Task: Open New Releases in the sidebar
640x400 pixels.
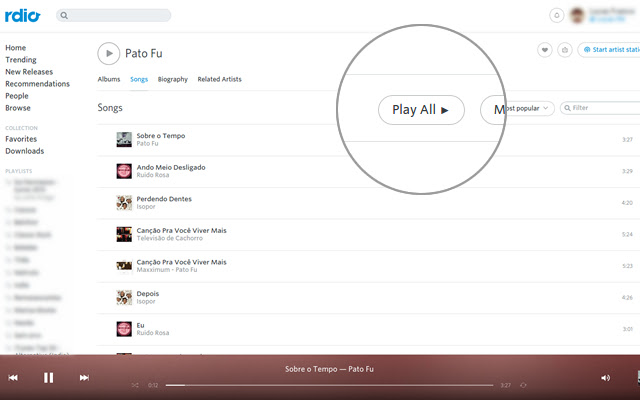Action: [29, 72]
